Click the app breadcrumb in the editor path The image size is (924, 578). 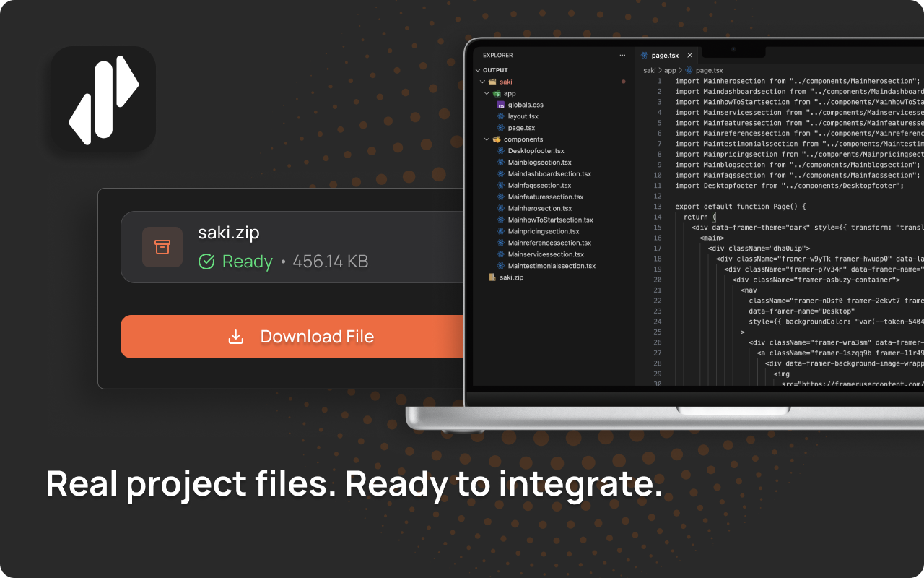click(x=670, y=71)
